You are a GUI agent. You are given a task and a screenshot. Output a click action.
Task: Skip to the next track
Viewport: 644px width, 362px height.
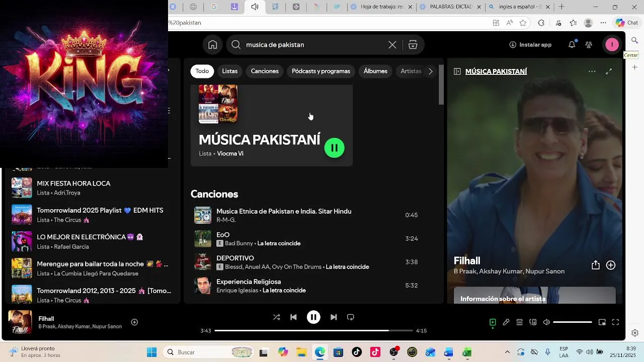point(334,317)
